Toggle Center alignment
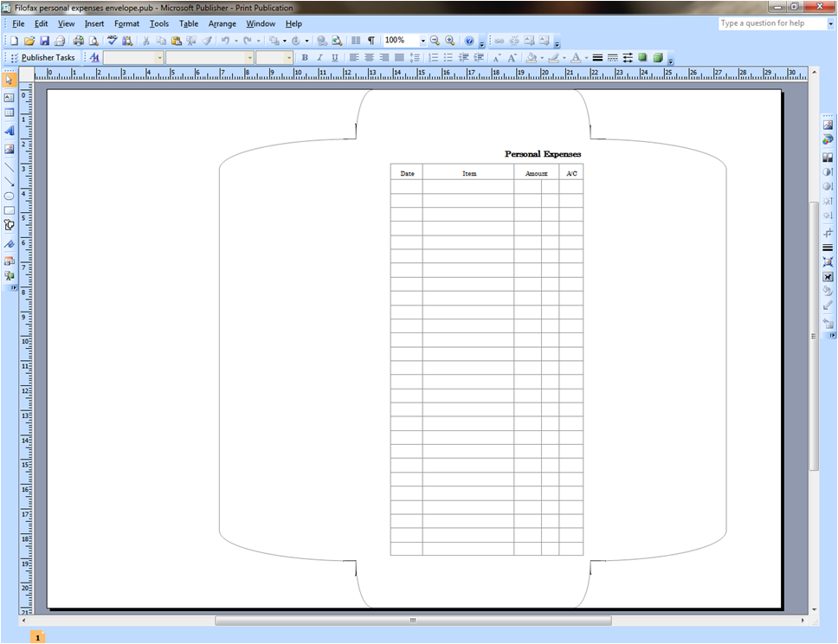This screenshot has height=644, width=838. (x=369, y=57)
